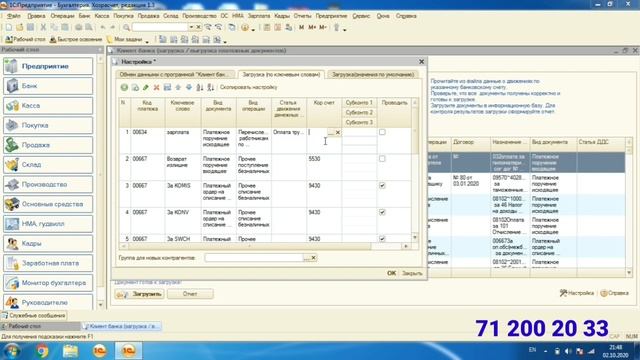Click Отчет button
The image size is (640, 360).
point(190,294)
